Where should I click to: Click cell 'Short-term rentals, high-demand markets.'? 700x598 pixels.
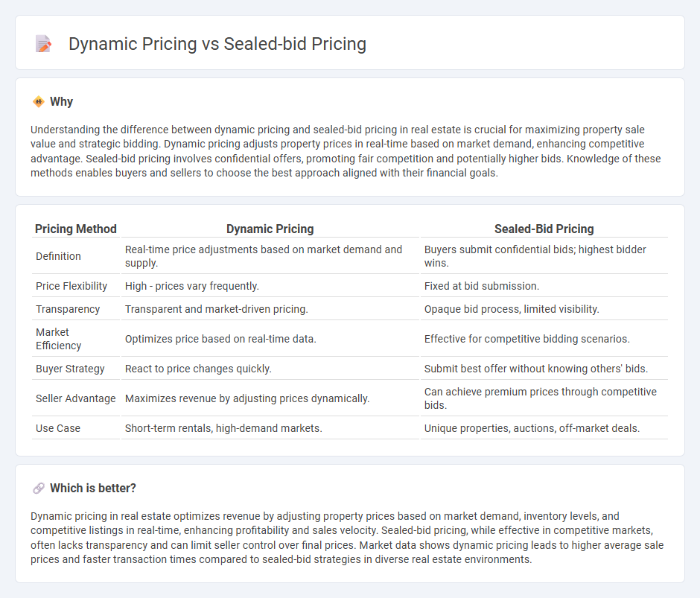click(270, 429)
